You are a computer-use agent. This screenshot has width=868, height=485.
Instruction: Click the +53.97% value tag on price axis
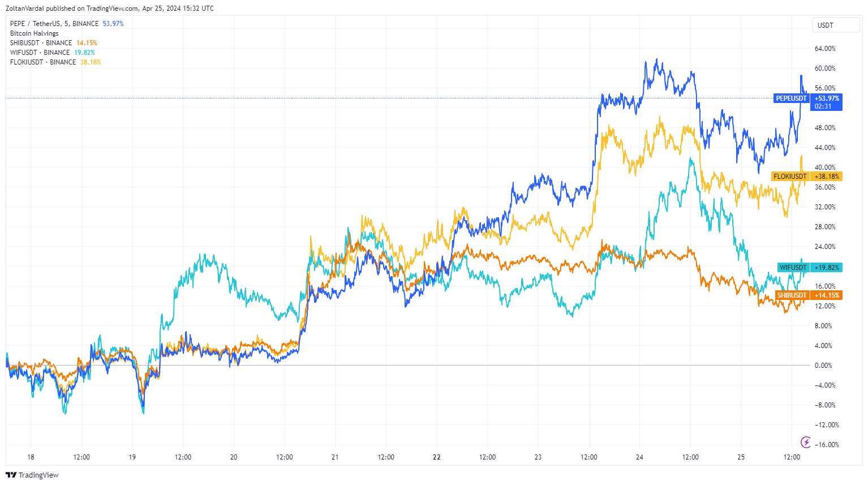[827, 98]
